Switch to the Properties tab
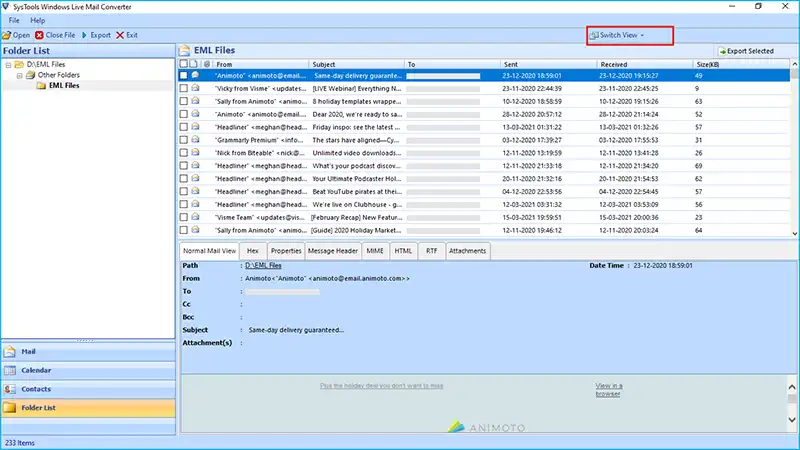Viewport: 800px width, 450px height. [x=286, y=251]
